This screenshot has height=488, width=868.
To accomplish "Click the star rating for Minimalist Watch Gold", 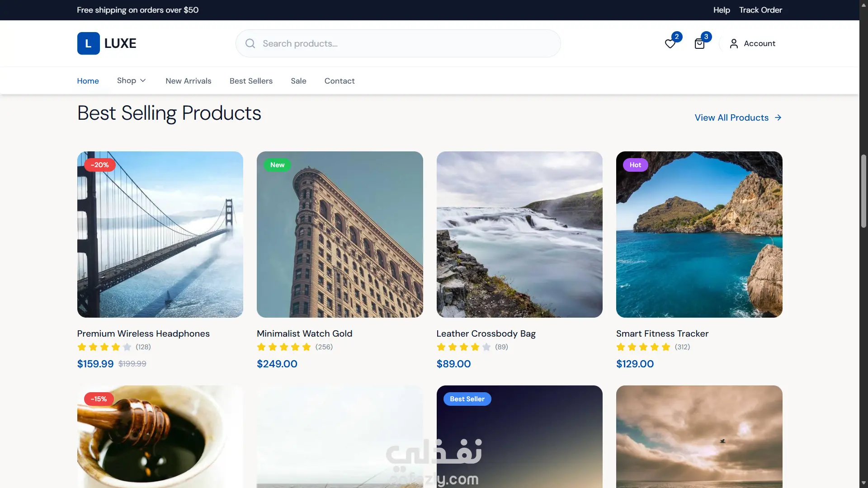I will 284,347.
